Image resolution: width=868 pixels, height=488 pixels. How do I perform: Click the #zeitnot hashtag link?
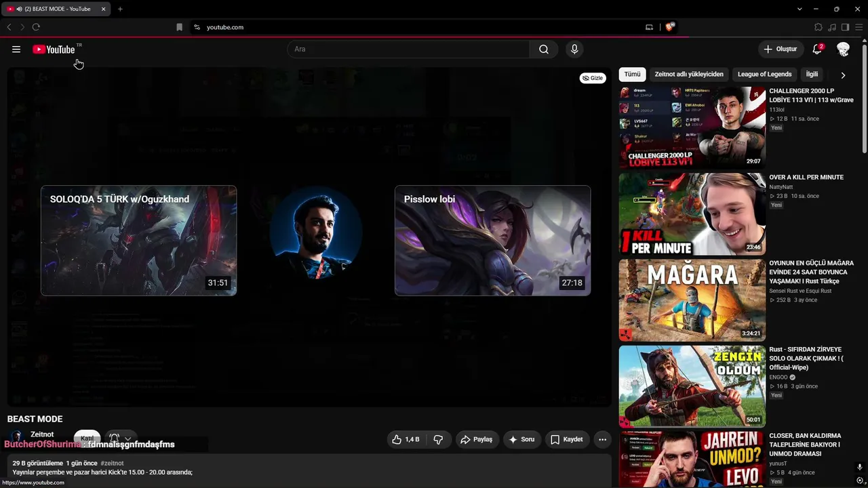pos(112,464)
